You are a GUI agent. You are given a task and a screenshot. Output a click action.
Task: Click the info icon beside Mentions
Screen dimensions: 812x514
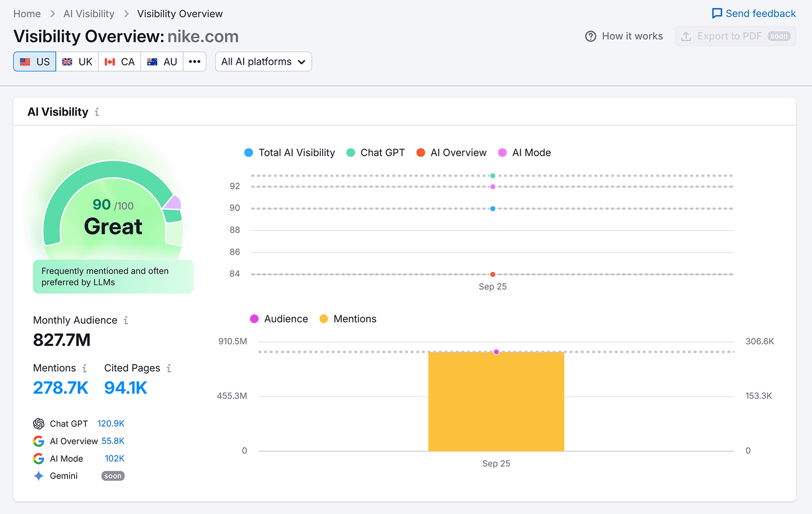pyautogui.click(x=85, y=368)
